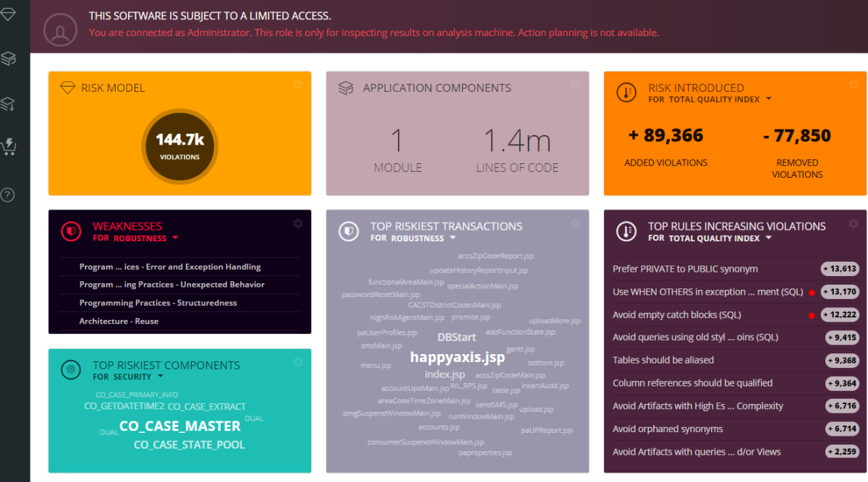This screenshot has height=482, width=868.
Task: Click happyaxis.jsp in transactions cloud
Action: 457,357
